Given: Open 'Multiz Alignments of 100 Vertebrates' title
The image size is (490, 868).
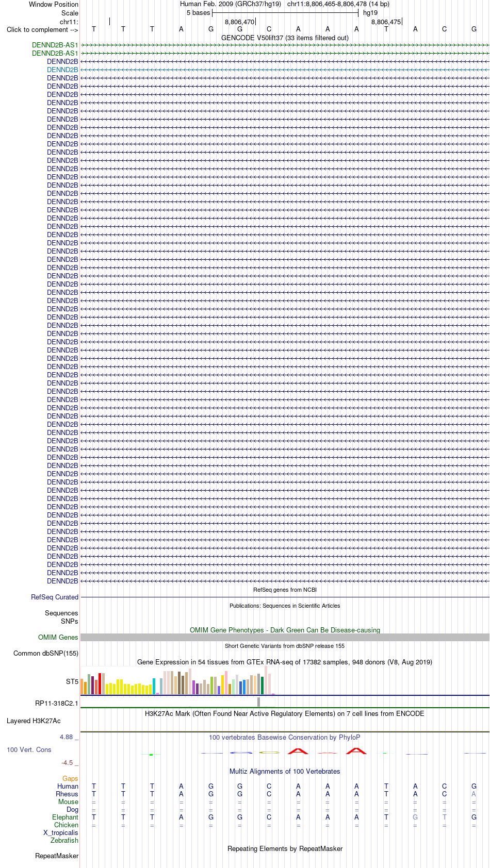Looking at the screenshot, I should tap(285, 771).
